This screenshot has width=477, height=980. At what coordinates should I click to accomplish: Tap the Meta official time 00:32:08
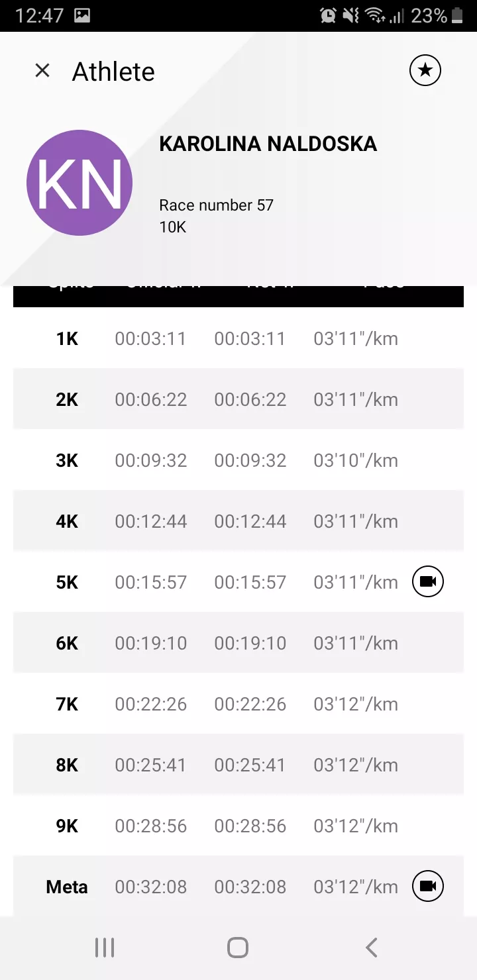[x=151, y=887]
